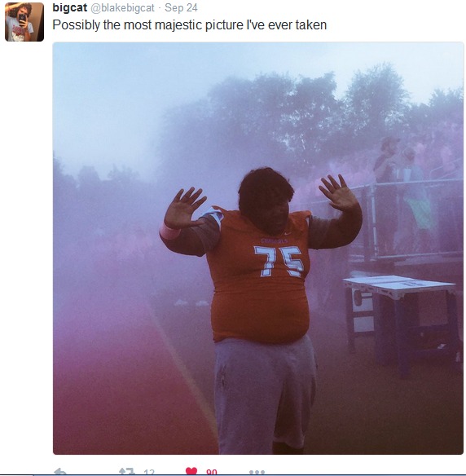The height and width of the screenshot is (476, 466).
Task: Open the @blakebigcat handle link
Action: click(122, 8)
